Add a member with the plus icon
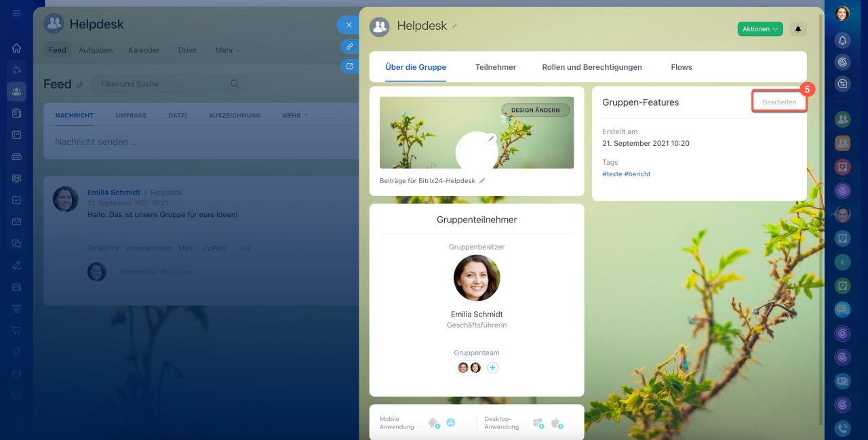 click(493, 367)
